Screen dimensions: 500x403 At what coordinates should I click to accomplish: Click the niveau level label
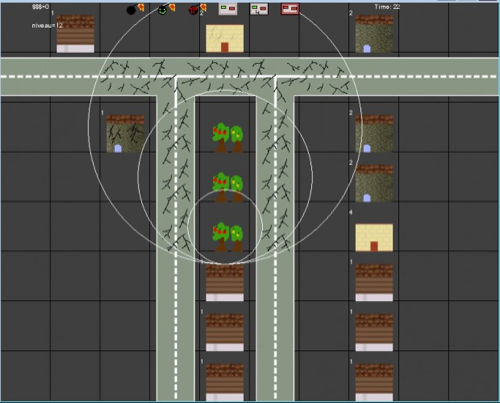(x=47, y=25)
